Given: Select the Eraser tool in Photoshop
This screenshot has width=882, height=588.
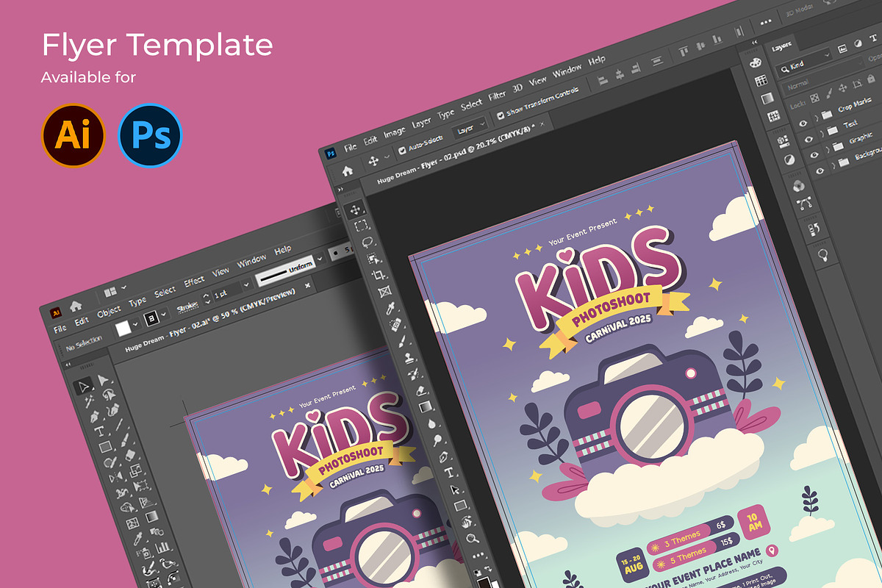Looking at the screenshot, I should click(x=420, y=390).
